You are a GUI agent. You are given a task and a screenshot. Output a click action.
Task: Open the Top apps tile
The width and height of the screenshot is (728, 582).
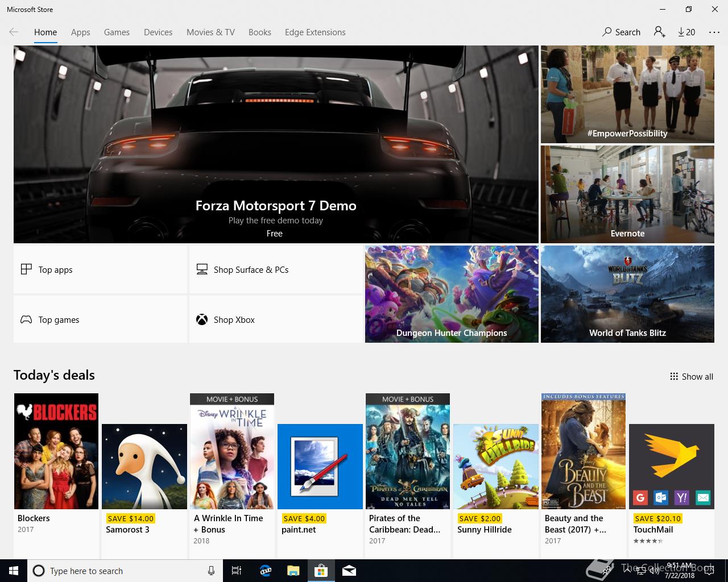point(100,269)
